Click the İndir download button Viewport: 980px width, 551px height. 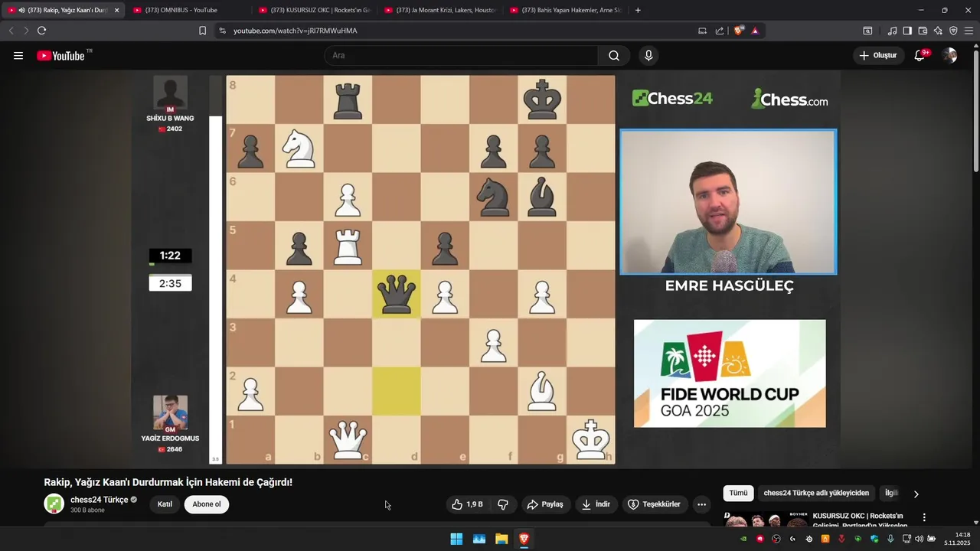point(596,504)
